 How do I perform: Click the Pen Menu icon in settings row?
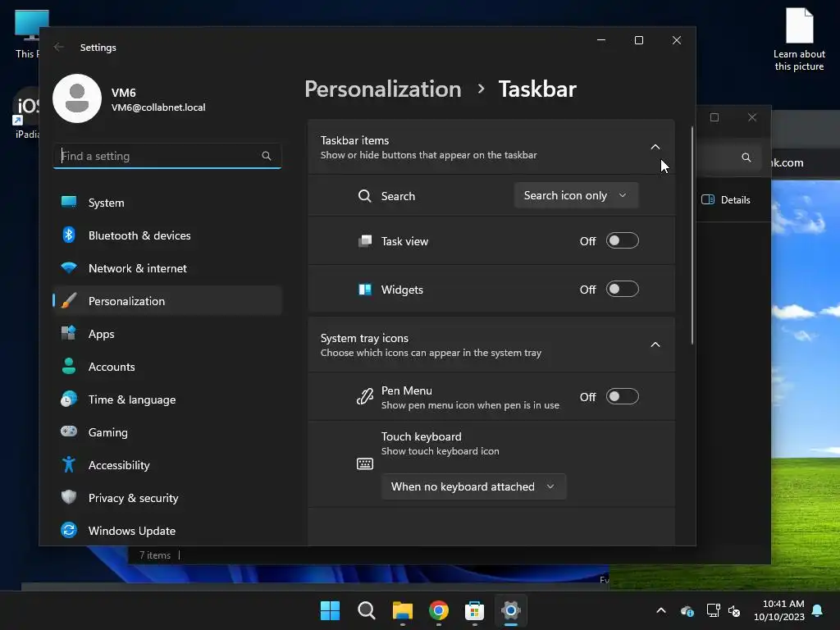coord(365,396)
